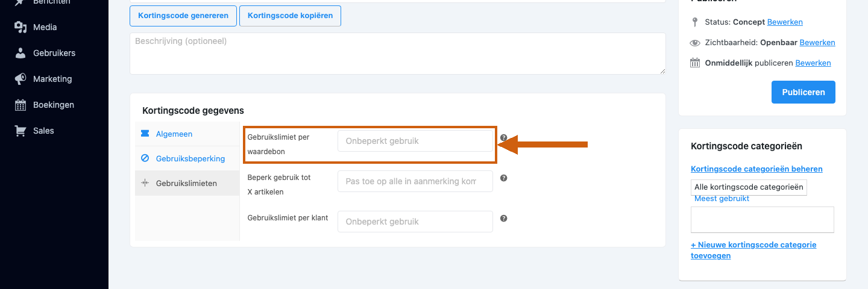Click help icon beside Beperk gebruik tot X artikelen
The height and width of the screenshot is (289, 868).
504,178
